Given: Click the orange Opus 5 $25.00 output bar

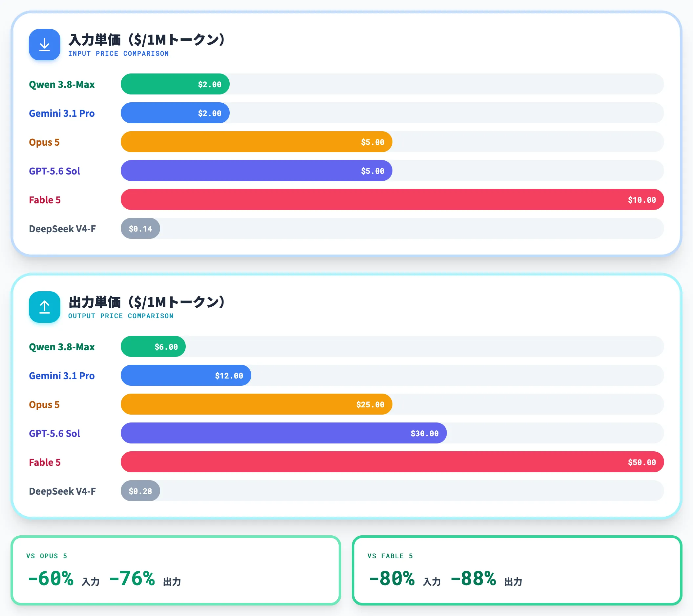Looking at the screenshot, I should tap(256, 404).
